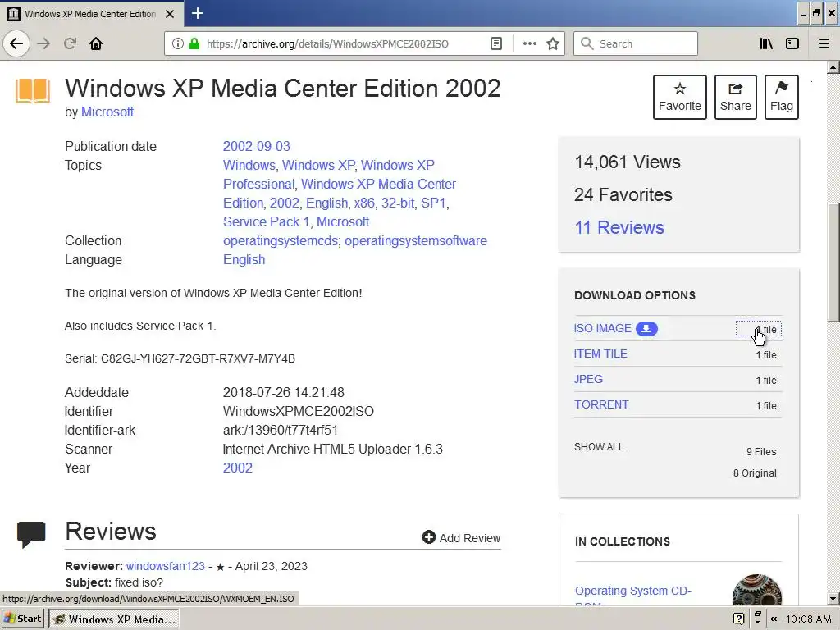Open the Year 2002 link
Image resolution: width=840 pixels, height=630 pixels.
pos(237,468)
